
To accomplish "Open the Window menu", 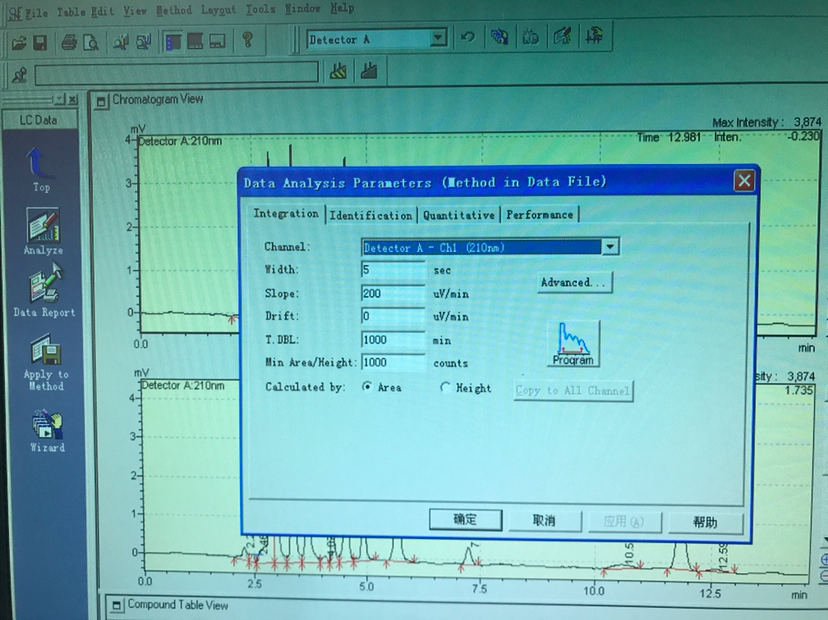I will pyautogui.click(x=303, y=8).
